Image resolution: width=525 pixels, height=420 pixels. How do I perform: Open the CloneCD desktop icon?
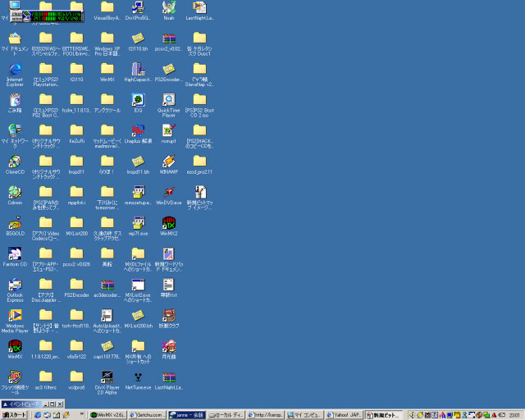pos(15,161)
